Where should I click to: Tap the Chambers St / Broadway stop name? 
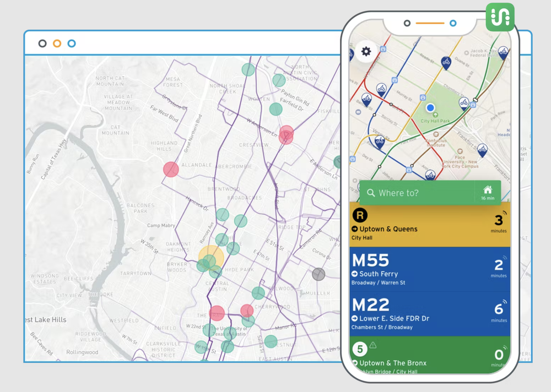[x=382, y=328]
